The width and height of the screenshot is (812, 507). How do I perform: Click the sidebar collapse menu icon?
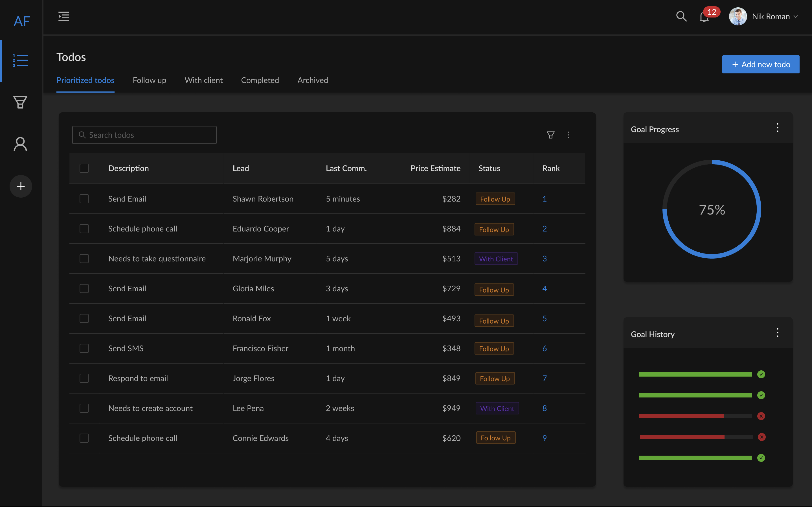[63, 16]
